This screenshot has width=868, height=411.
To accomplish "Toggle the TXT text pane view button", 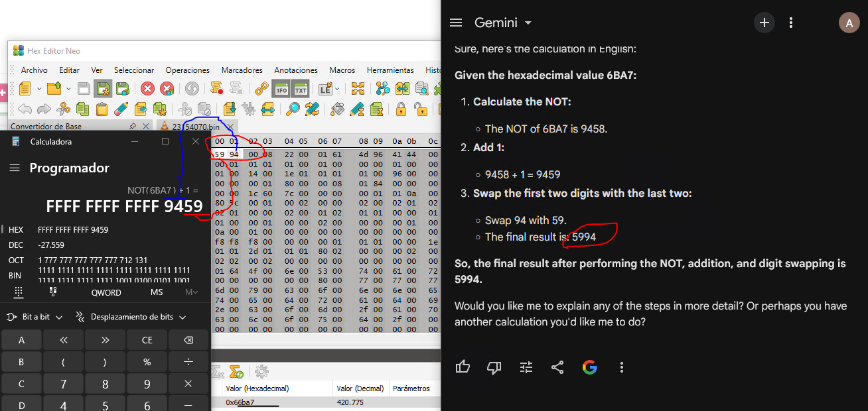I will tap(301, 88).
